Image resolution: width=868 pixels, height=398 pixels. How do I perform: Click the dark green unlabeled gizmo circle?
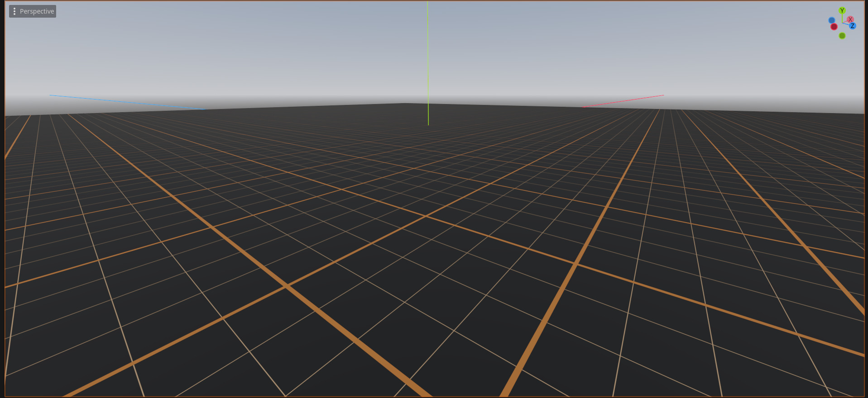[x=842, y=36]
